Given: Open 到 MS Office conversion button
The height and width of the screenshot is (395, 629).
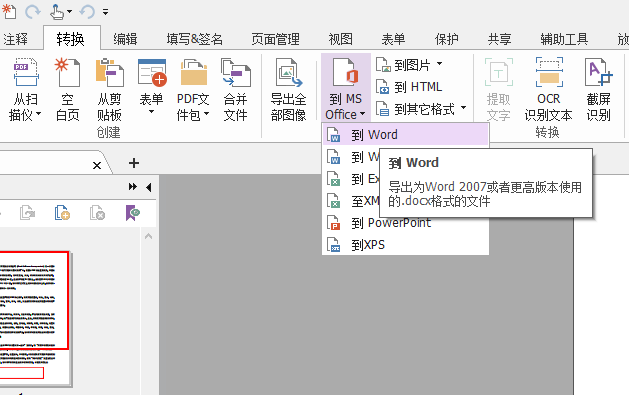Looking at the screenshot, I should coord(345,87).
